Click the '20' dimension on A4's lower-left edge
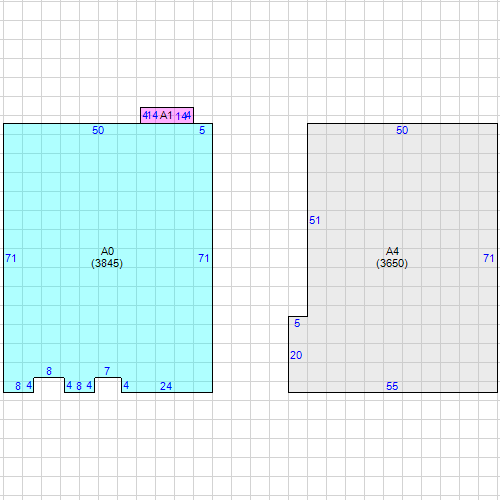Viewport: 500px width, 500px height. click(x=296, y=355)
